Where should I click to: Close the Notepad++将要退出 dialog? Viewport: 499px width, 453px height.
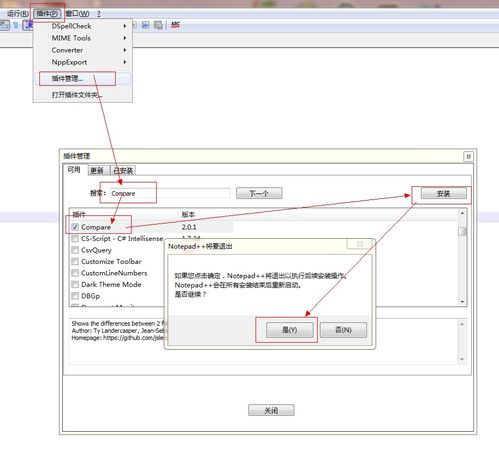click(360, 244)
